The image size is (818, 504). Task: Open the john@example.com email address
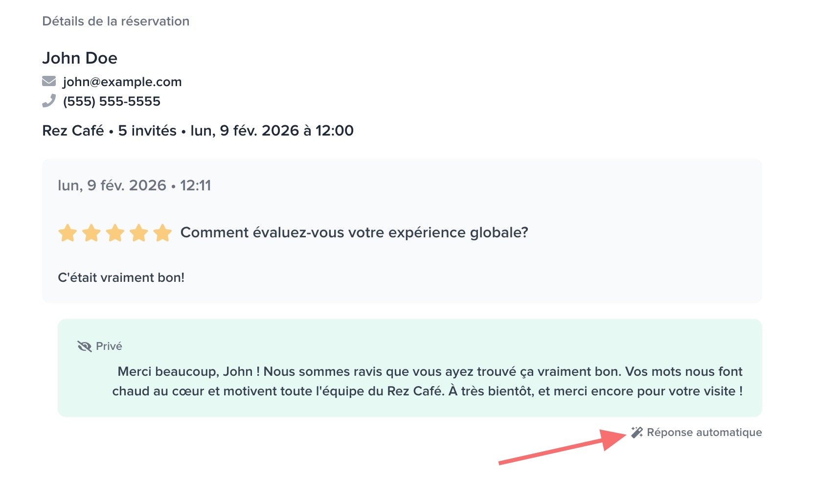click(x=122, y=82)
